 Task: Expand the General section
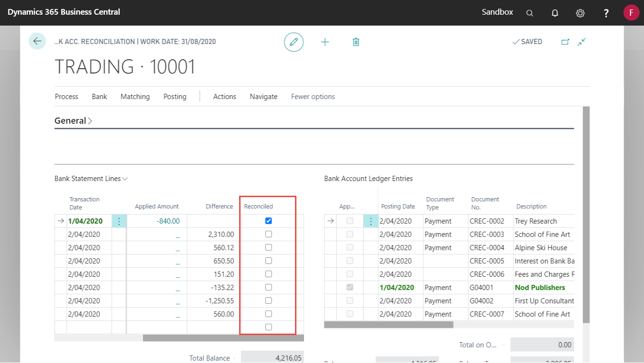[x=73, y=121]
